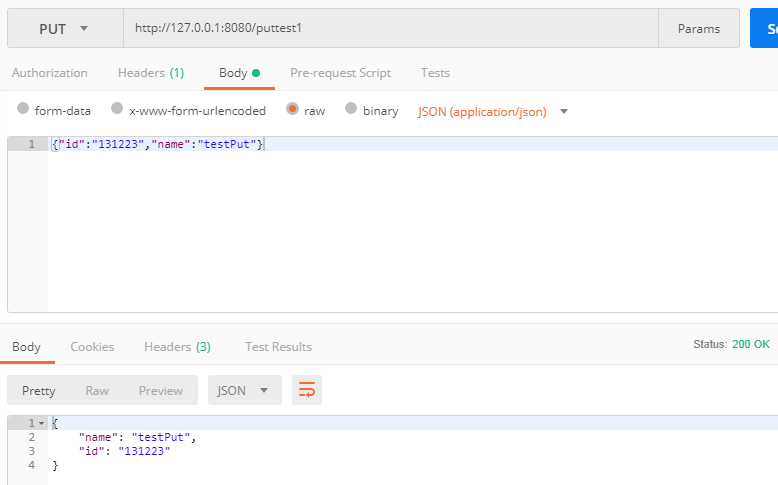The width and height of the screenshot is (778, 485).
Task: Open the PUT method dropdown
Action: click(x=65, y=28)
